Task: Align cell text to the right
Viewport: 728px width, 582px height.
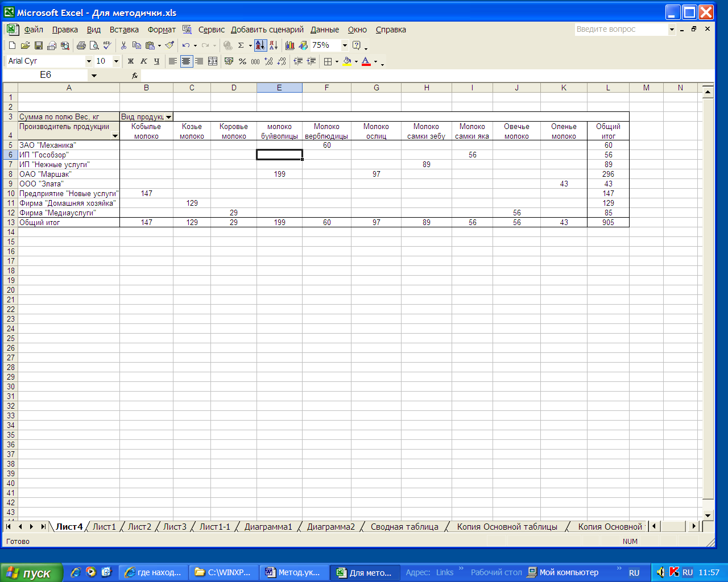Action: point(199,61)
